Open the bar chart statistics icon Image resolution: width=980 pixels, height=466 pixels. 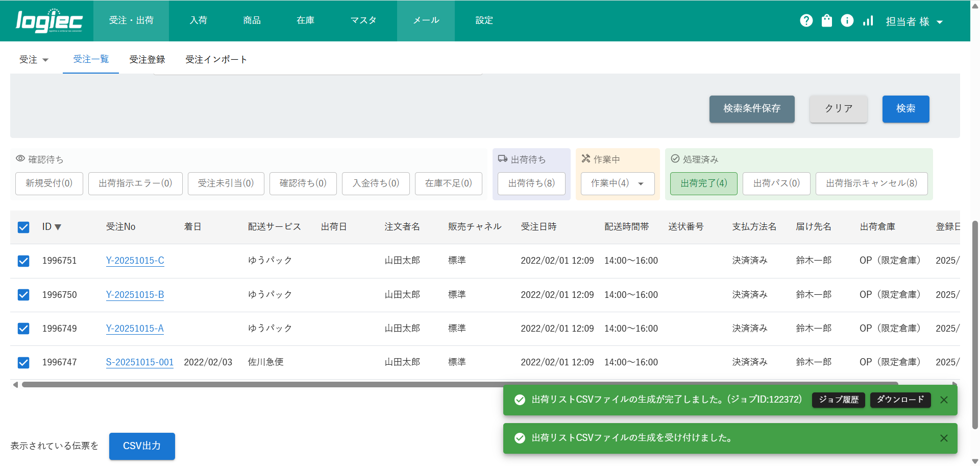coord(868,20)
